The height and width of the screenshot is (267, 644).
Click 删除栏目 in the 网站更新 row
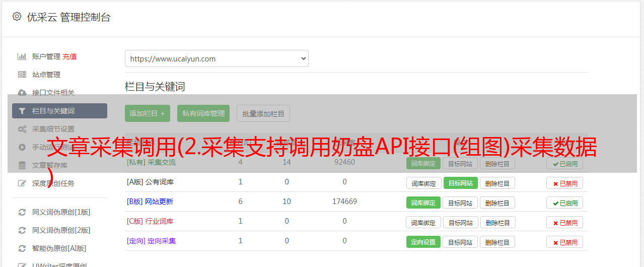tap(497, 203)
